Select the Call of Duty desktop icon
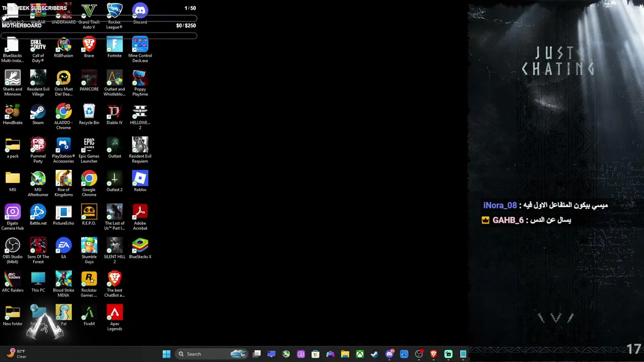Screen dimensions: 644x362 click(38, 50)
